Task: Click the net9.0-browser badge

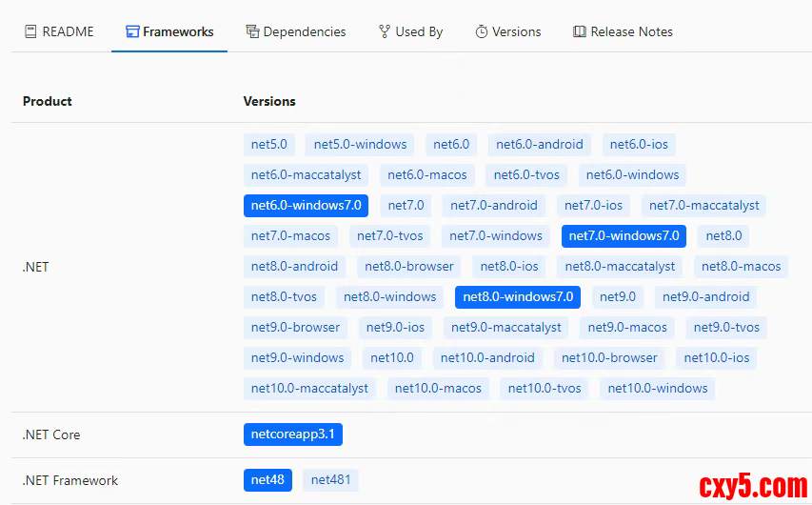Action: [295, 328]
